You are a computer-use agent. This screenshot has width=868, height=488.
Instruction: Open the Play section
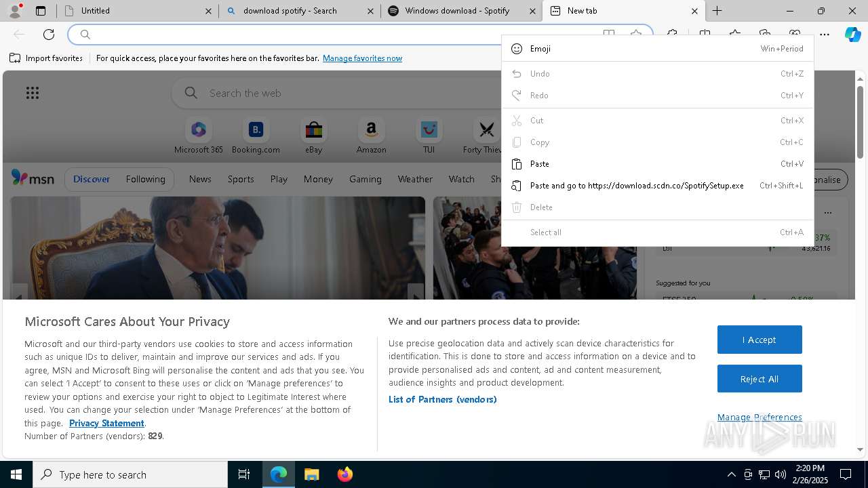[x=279, y=179]
